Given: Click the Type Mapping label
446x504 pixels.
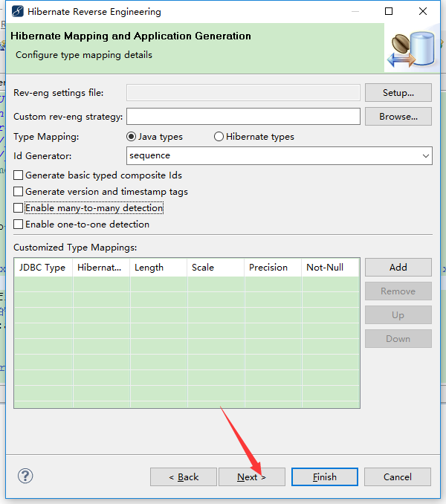Looking at the screenshot, I should click(x=46, y=137).
